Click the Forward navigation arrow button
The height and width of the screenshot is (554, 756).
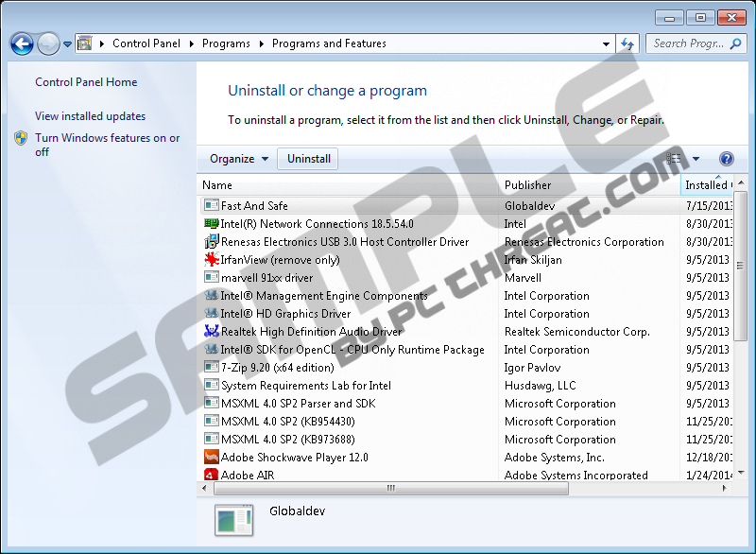pyautogui.click(x=48, y=43)
